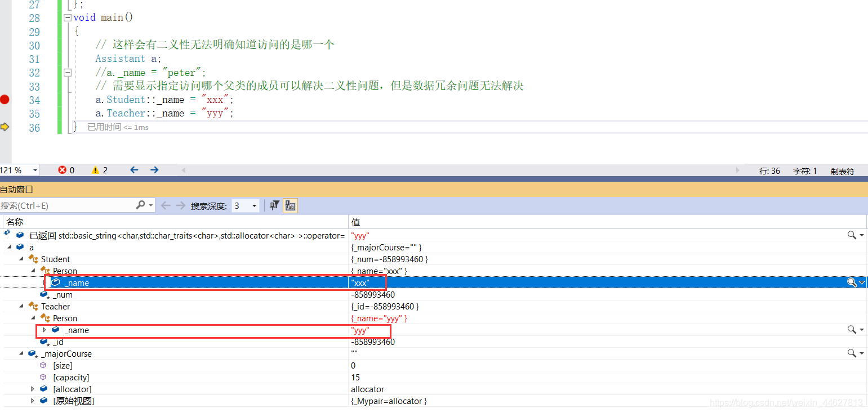This screenshot has width=868, height=413.
Task: Collapse the void main() code block
Action: coord(68,17)
